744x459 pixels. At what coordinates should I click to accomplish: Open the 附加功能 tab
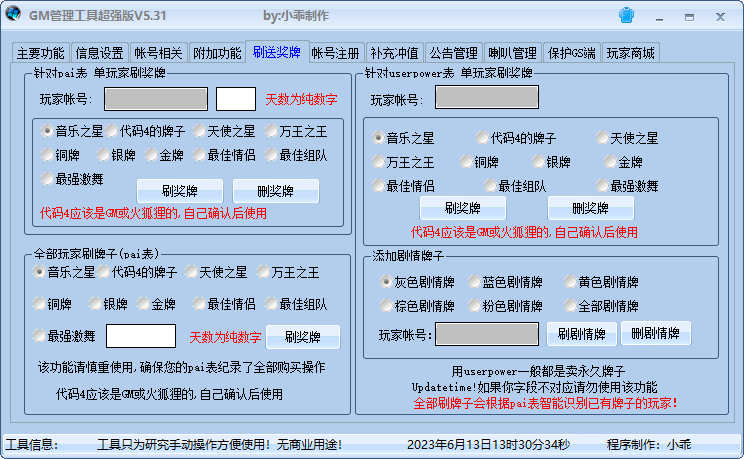point(217,53)
